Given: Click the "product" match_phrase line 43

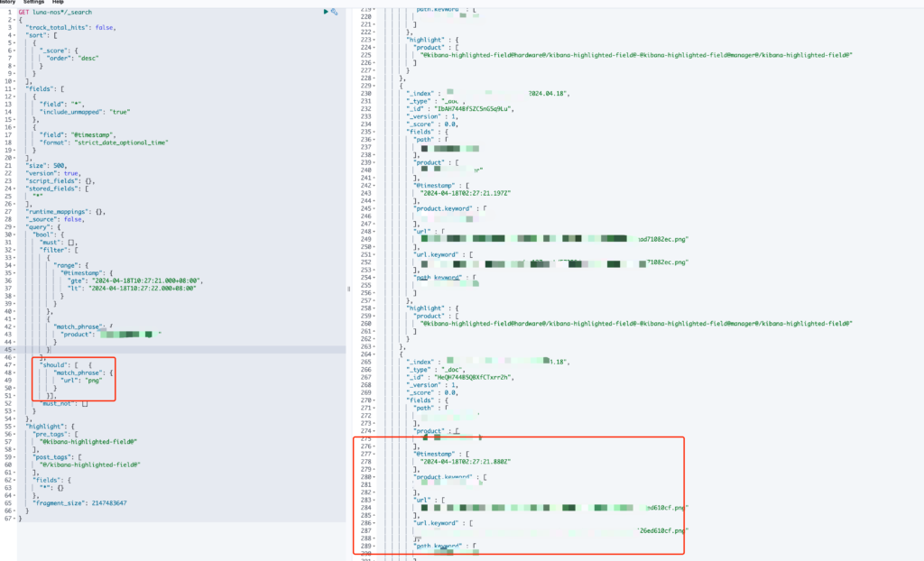Looking at the screenshot, I should (x=111, y=334).
